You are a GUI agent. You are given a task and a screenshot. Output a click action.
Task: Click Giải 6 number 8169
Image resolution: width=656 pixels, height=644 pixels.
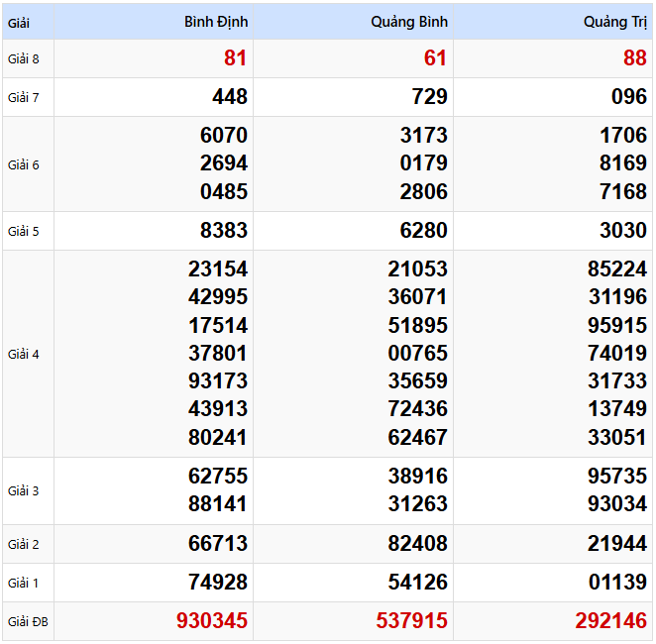coord(622,163)
